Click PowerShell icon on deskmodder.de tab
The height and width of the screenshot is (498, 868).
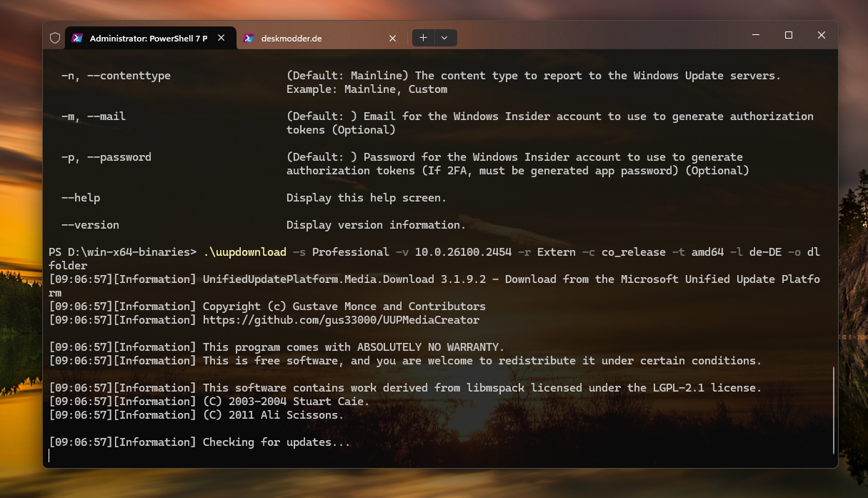click(249, 38)
